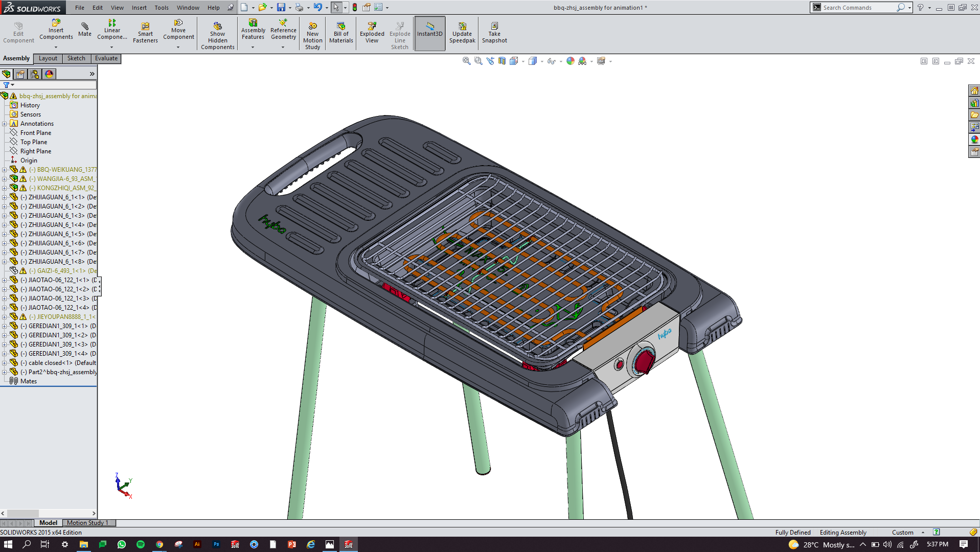
Task: Click the Move Component tool
Action: click(x=178, y=30)
